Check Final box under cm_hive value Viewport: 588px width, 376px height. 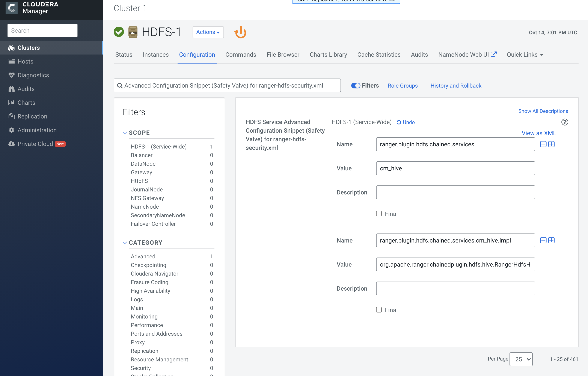(379, 214)
